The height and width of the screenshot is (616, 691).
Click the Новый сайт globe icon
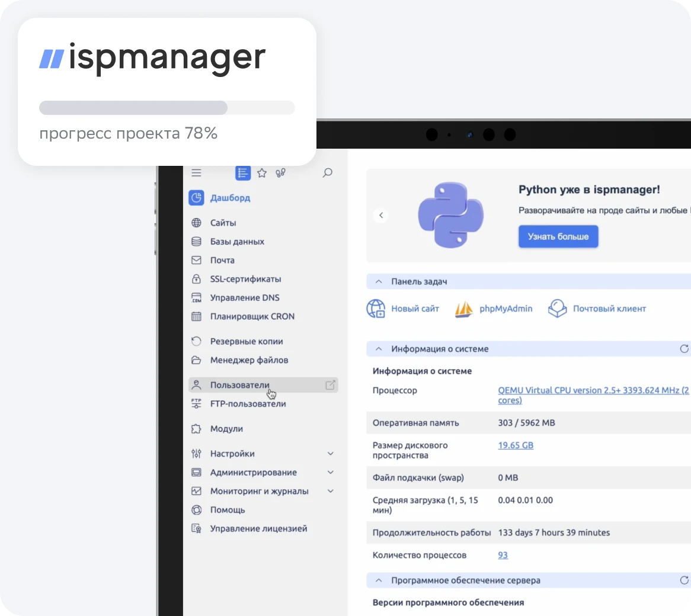(376, 309)
